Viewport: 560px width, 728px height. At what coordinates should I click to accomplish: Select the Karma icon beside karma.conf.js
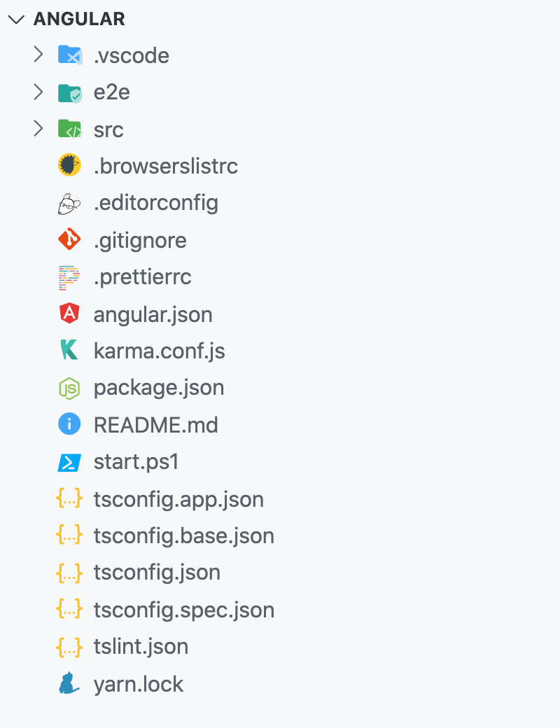tap(69, 350)
